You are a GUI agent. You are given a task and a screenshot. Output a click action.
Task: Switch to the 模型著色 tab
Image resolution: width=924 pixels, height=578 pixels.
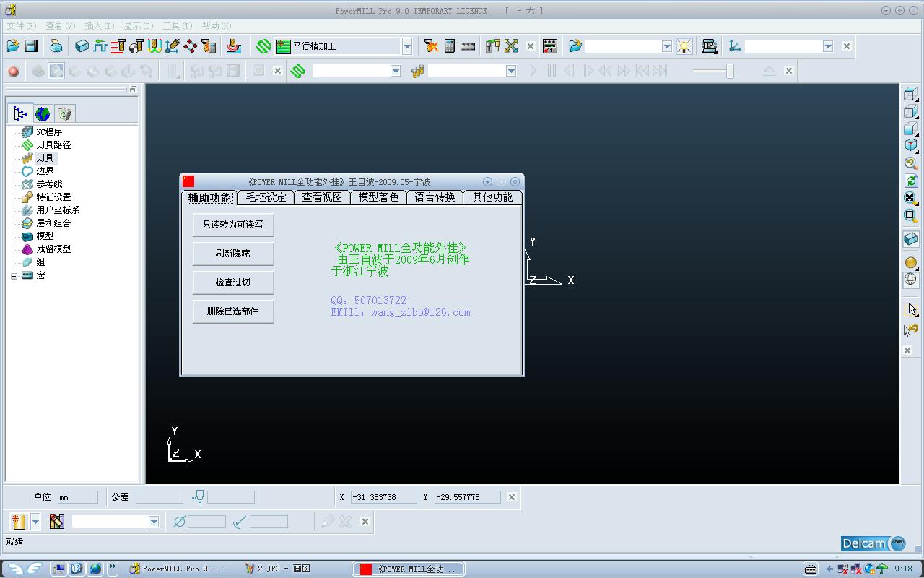[x=378, y=197]
